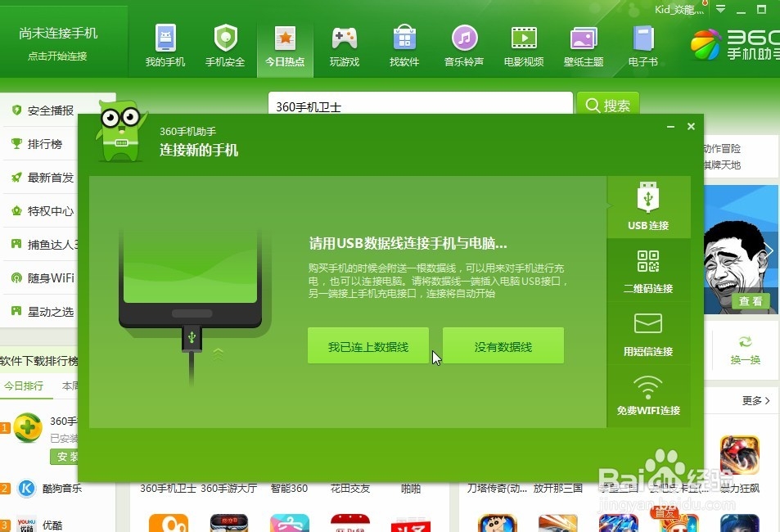
Task: Open the 电影视频 video section
Action: (524, 45)
